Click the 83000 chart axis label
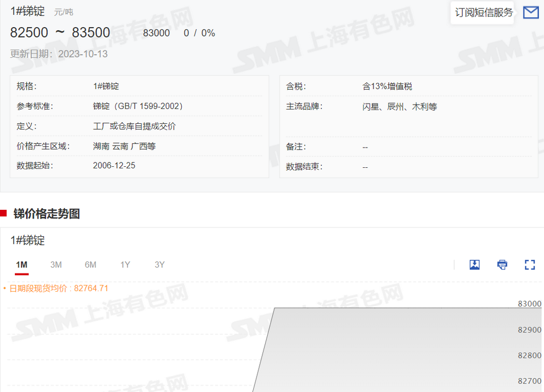544x392 pixels. [x=530, y=303]
